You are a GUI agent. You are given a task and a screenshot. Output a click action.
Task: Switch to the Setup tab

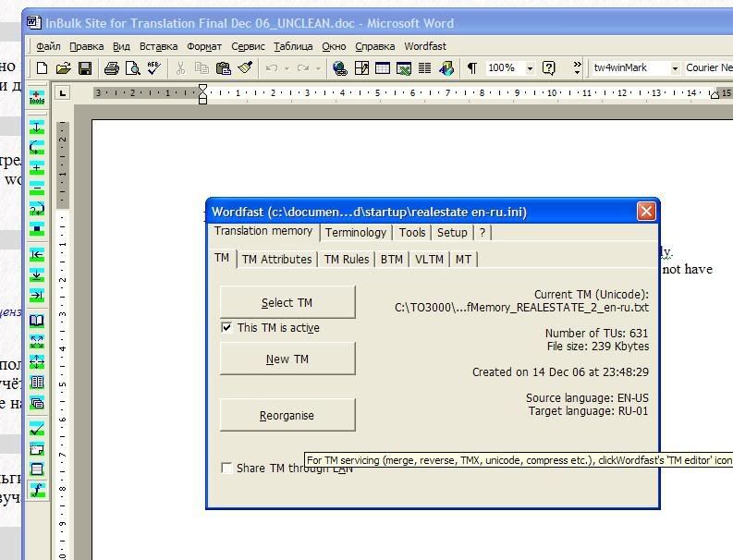click(452, 232)
